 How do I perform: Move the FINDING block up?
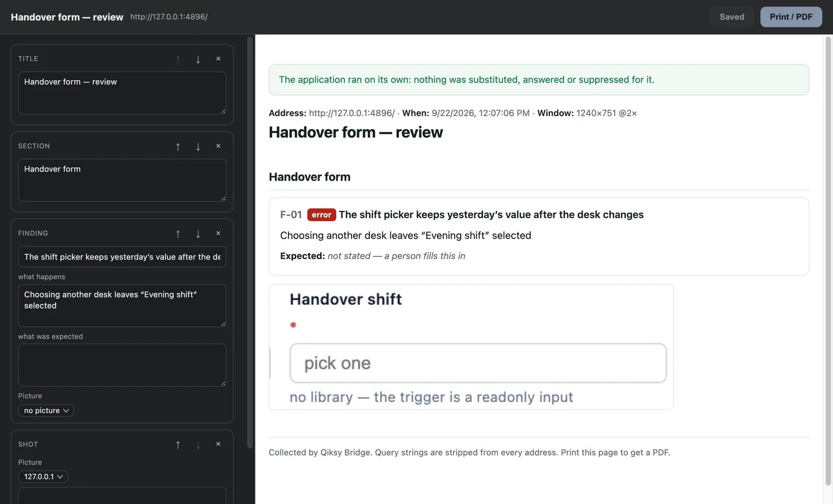click(178, 234)
